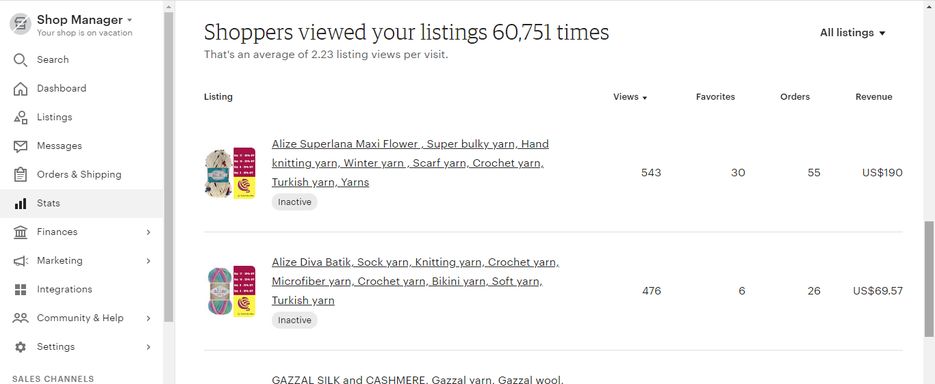The image size is (935, 384).
Task: Click the Listings shapes icon
Action: click(20, 117)
